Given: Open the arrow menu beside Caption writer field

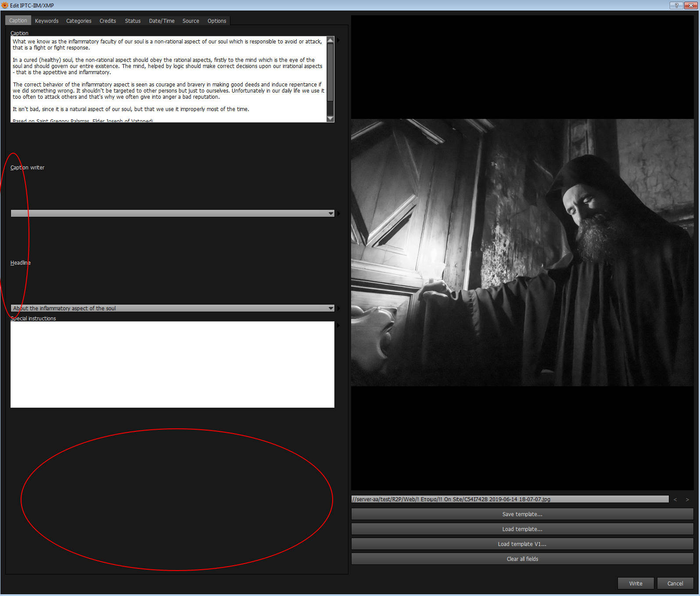Looking at the screenshot, I should coord(338,213).
